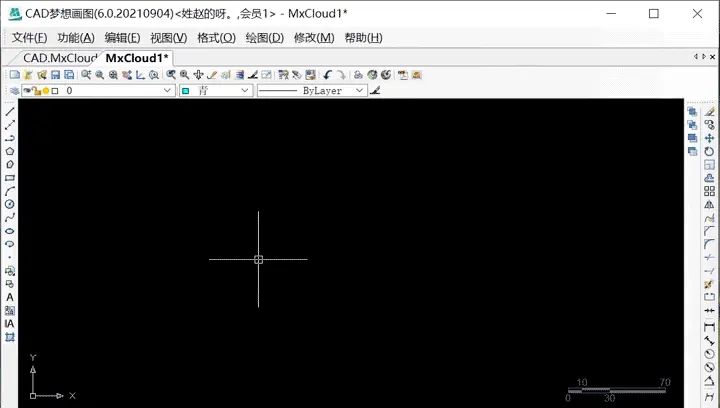720x408 pixels.
Task: Select the Mirror tool in right toolbar
Action: [709, 204]
